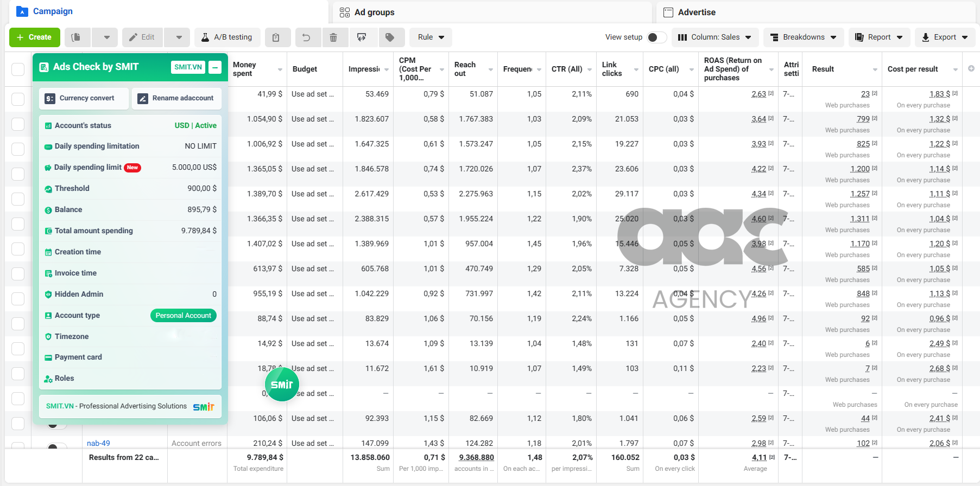Click the Timezone icon
The width and height of the screenshot is (980, 486).
(48, 337)
